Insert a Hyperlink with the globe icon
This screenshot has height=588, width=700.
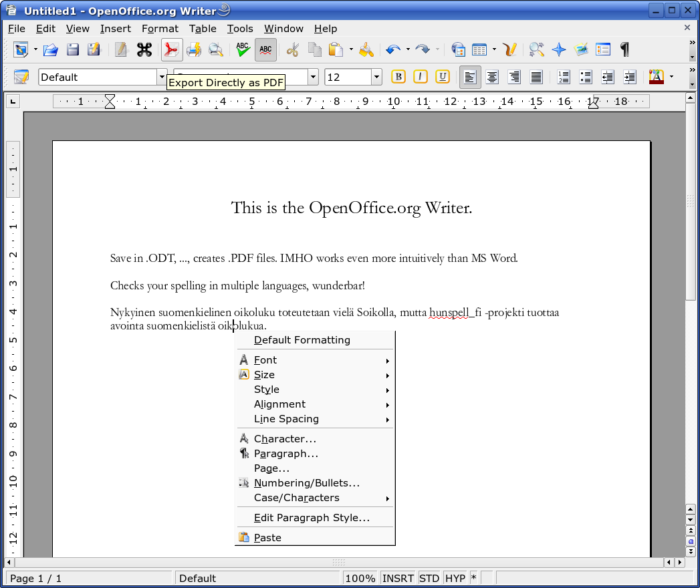(x=458, y=49)
